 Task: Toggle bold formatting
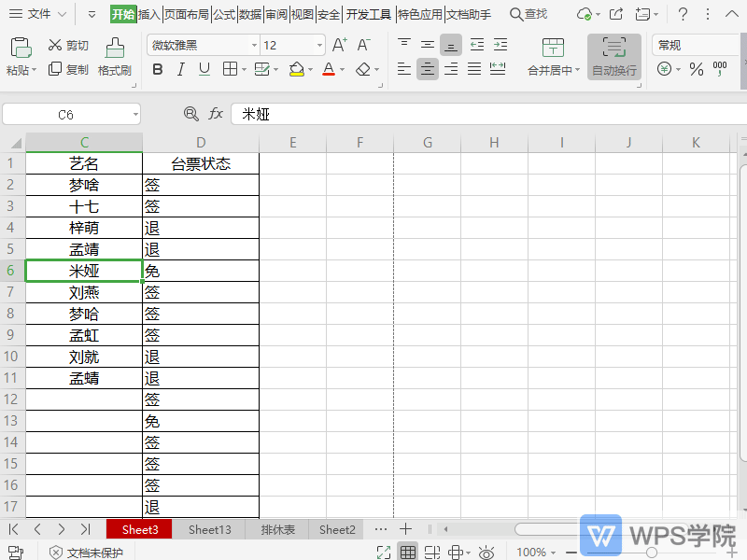coord(158,69)
